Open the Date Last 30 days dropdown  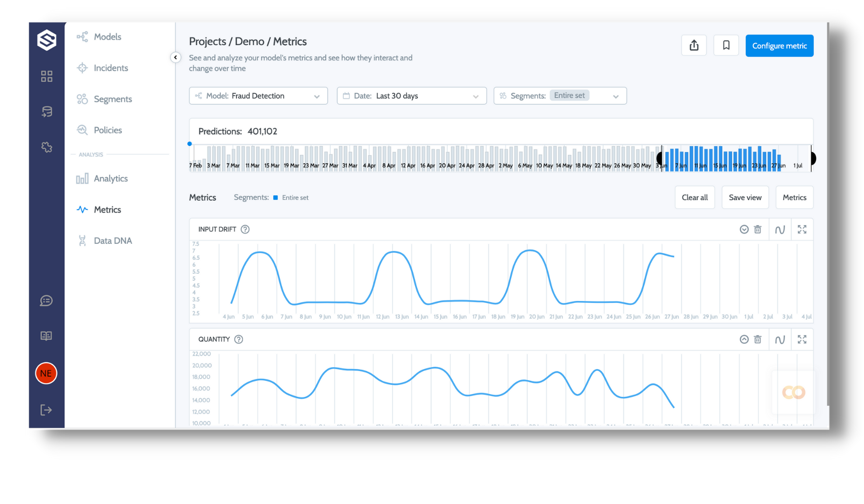pos(411,96)
